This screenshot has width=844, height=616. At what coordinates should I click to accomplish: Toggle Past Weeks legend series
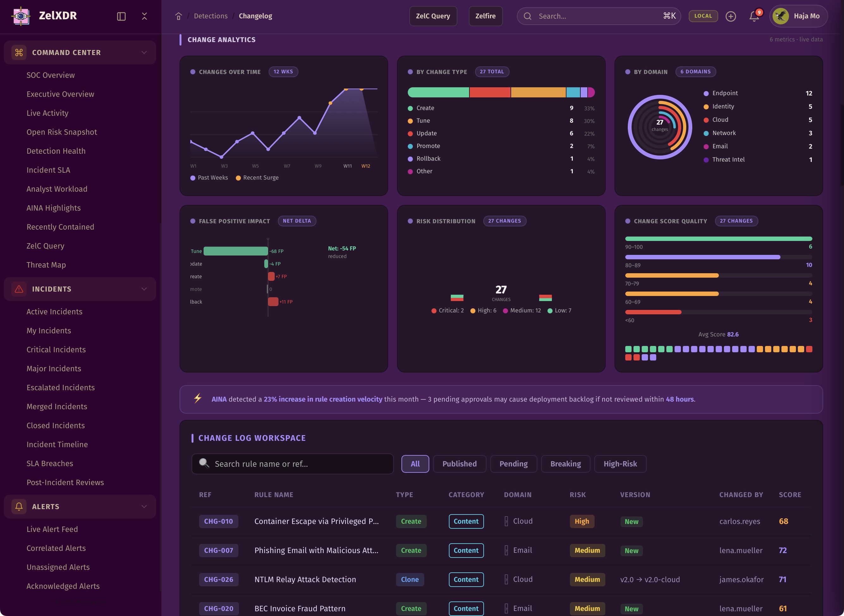pos(209,178)
